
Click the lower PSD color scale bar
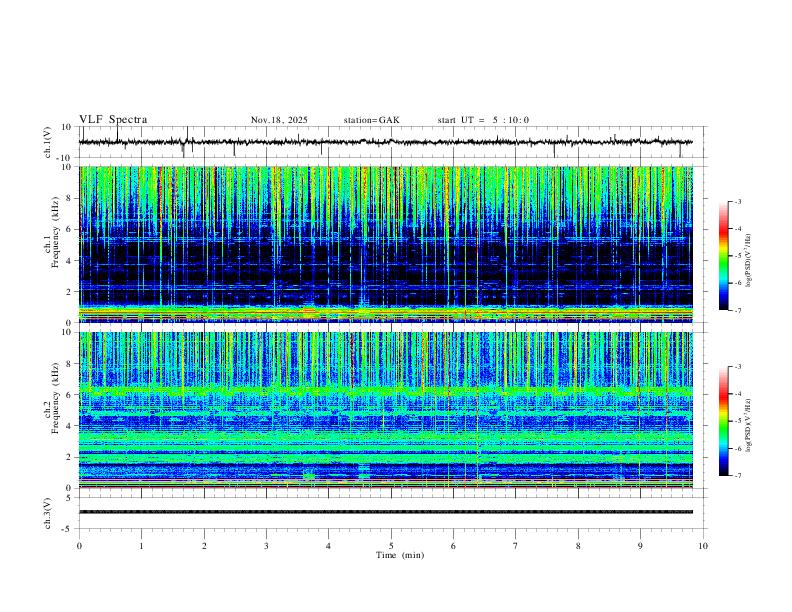(x=724, y=421)
